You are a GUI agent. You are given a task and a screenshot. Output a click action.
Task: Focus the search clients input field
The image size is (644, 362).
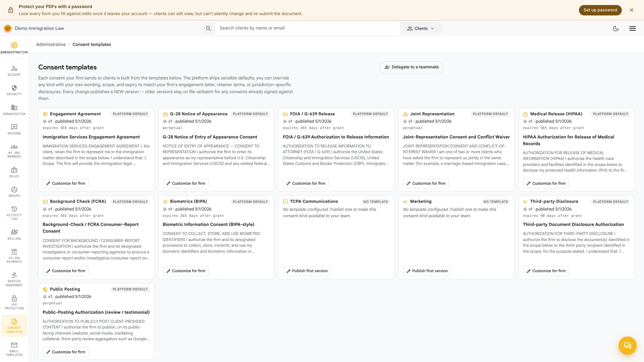308,28
